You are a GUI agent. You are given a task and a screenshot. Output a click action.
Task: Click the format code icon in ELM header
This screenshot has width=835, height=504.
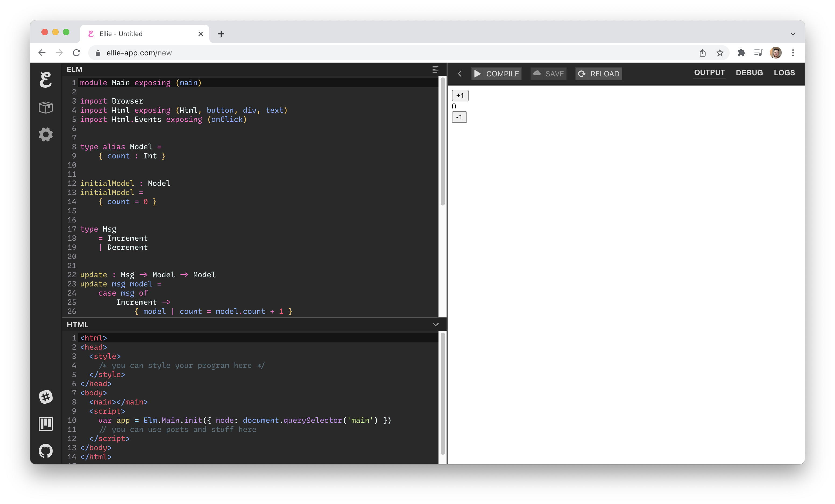pos(436,69)
